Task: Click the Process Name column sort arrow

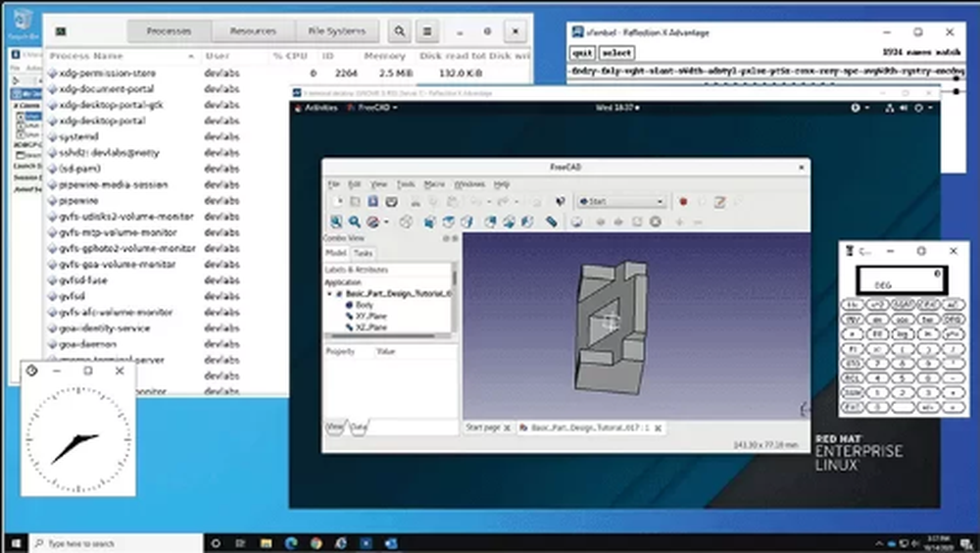Action: [x=191, y=56]
